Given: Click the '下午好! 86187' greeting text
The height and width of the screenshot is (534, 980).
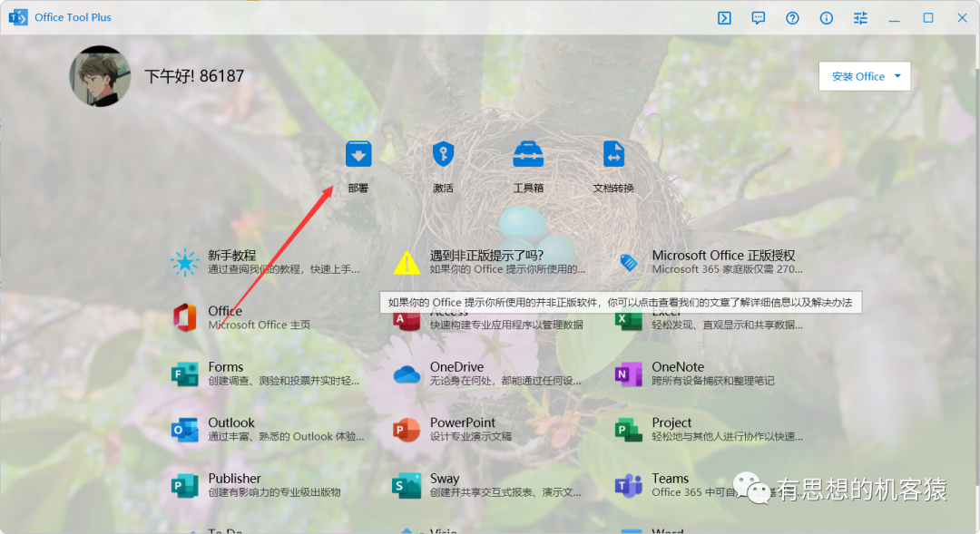Looking at the screenshot, I should [x=194, y=76].
